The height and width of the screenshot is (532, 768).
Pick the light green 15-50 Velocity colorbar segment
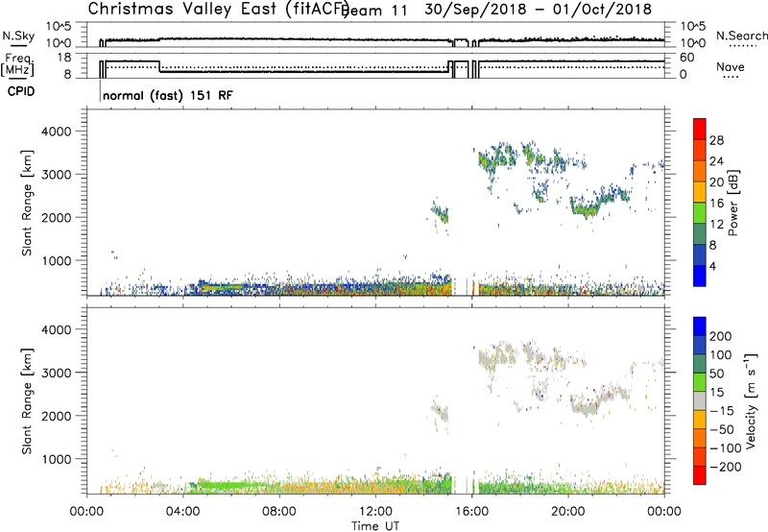coord(700,382)
